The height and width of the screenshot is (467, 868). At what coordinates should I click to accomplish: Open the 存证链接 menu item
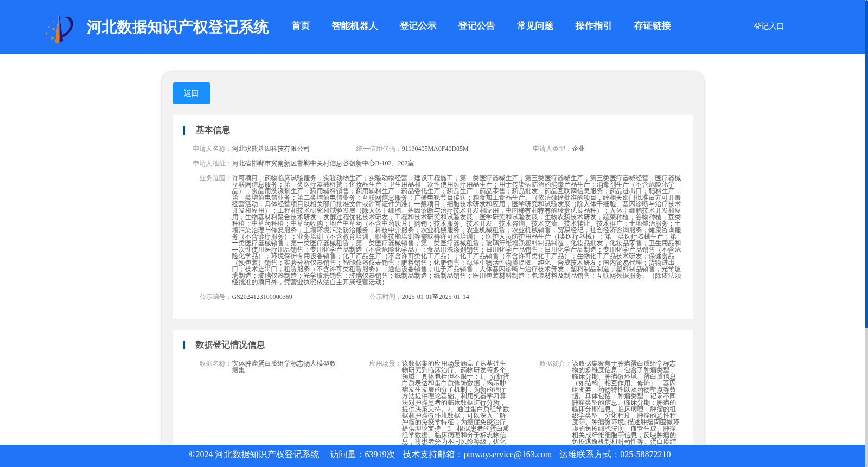[652, 26]
